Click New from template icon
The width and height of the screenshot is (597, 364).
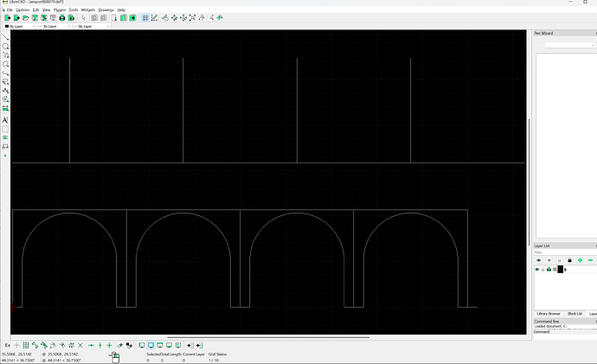coord(16,18)
